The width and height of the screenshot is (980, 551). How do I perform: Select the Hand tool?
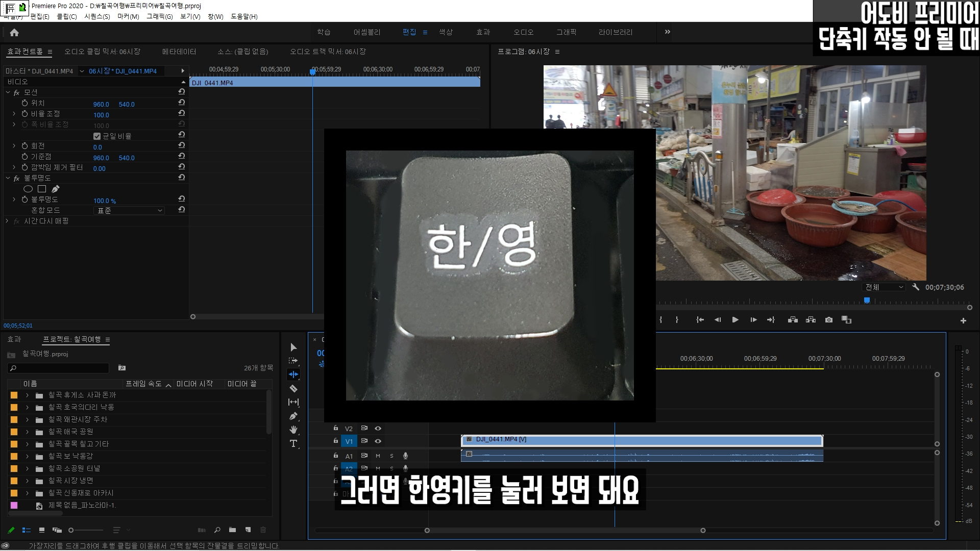tap(293, 430)
